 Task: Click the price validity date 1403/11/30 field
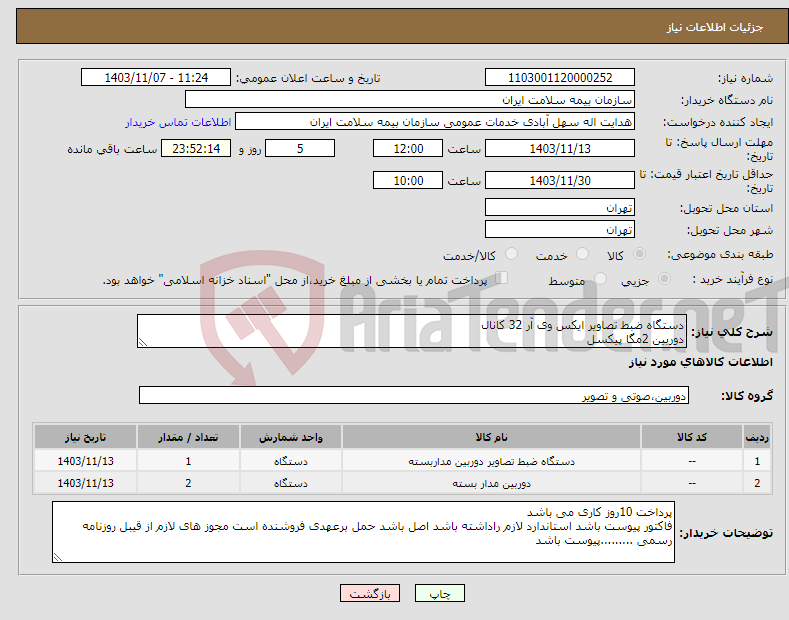click(x=560, y=180)
